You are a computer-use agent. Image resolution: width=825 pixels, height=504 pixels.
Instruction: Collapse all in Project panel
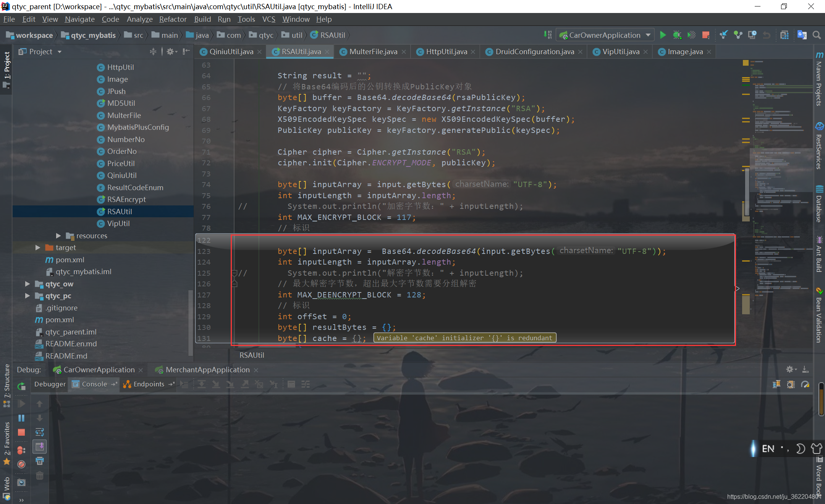pos(153,52)
